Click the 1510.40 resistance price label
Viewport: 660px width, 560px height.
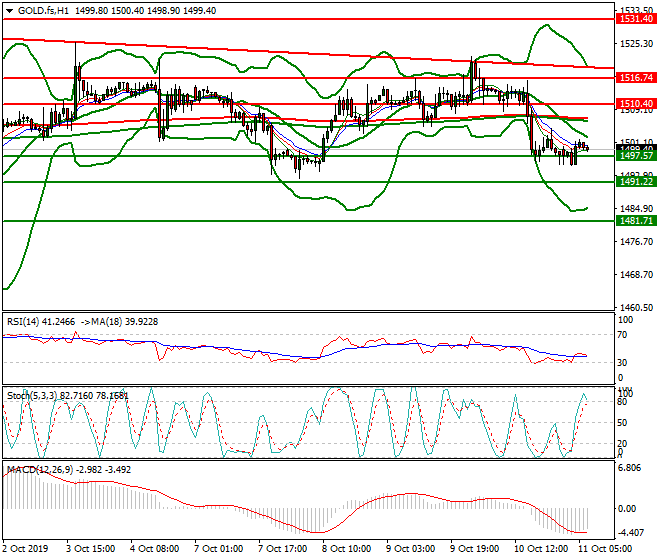[x=636, y=104]
